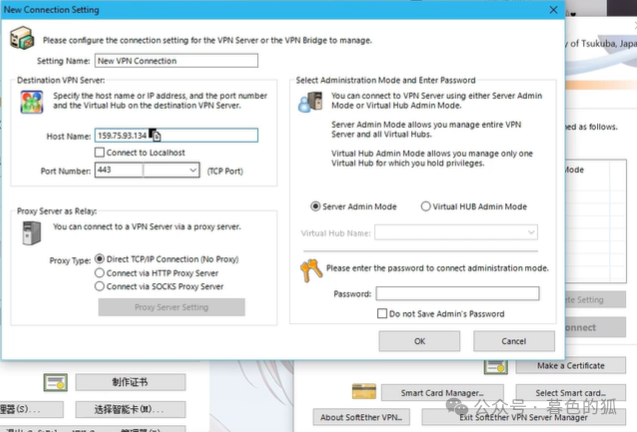Click the administration mode user icon
637x432 pixels.
pos(312,102)
